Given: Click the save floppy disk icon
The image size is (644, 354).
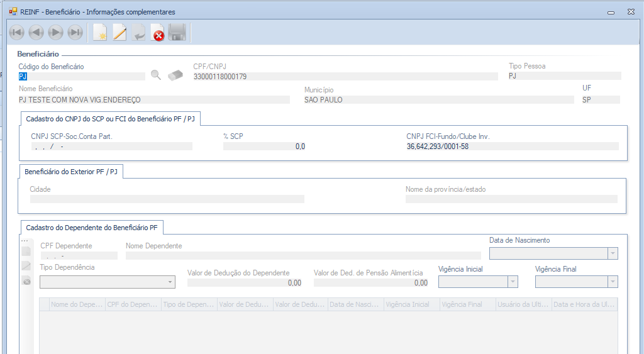Looking at the screenshot, I should (x=177, y=33).
